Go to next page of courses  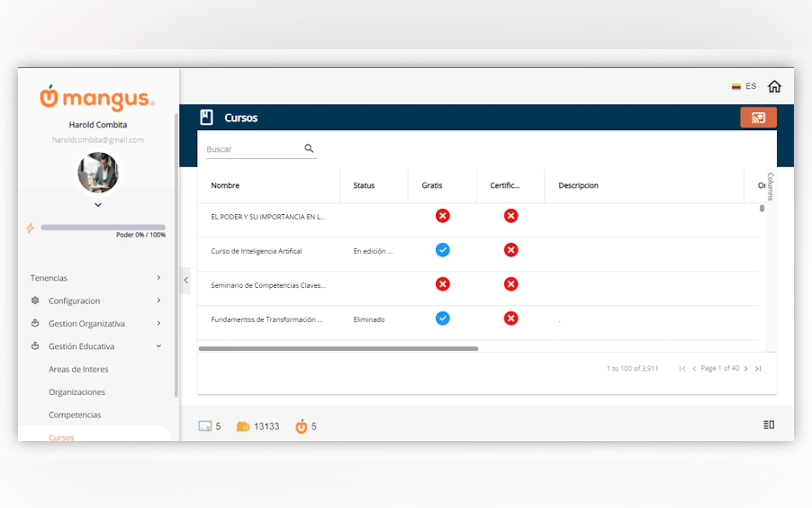pos(746,369)
